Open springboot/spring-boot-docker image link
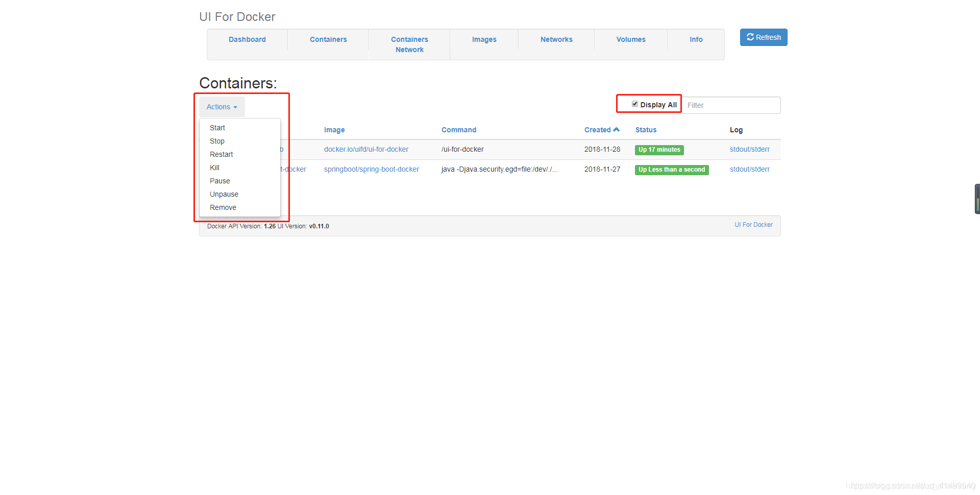Screen dimensions: 980x495 coord(372,169)
